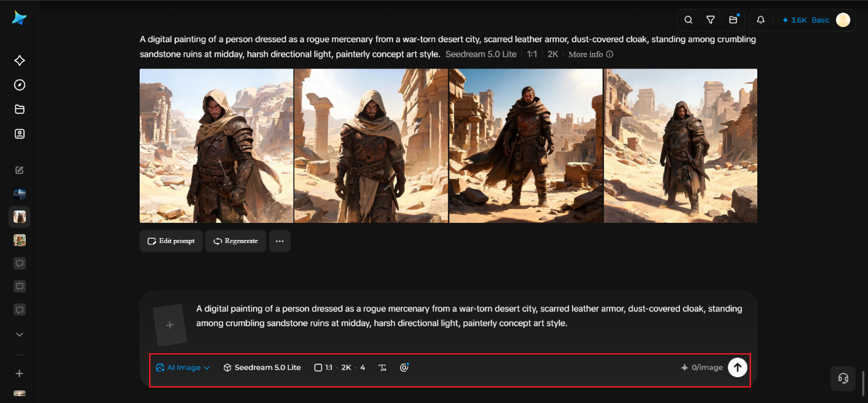Click the More info link
The width and height of the screenshot is (868, 403).
coord(586,54)
